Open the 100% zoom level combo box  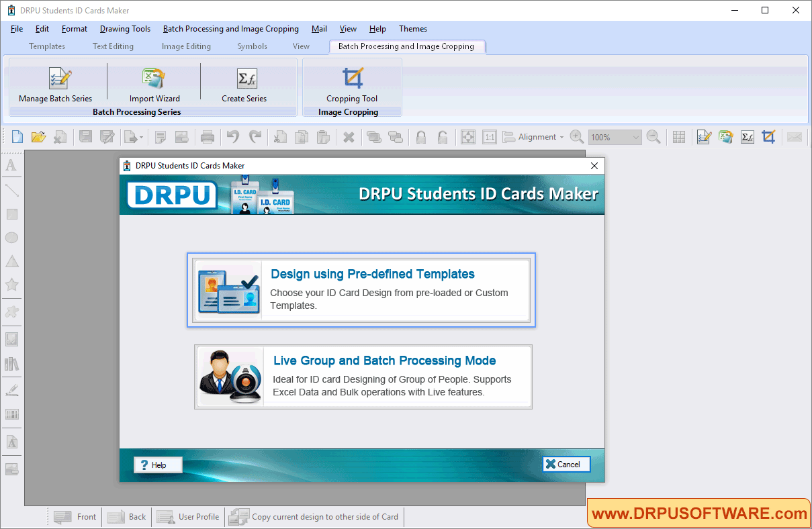pyautogui.click(x=615, y=137)
